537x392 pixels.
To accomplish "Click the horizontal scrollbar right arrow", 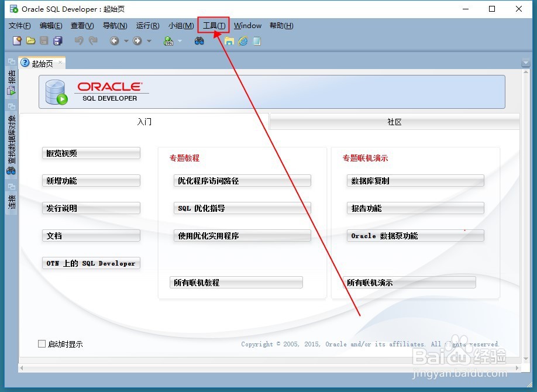I will [517, 368].
